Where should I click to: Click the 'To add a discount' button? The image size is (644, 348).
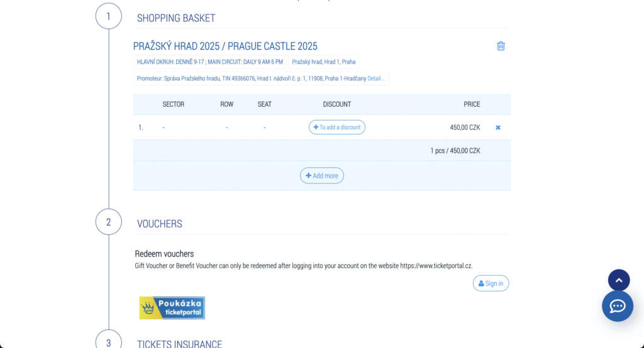click(336, 128)
